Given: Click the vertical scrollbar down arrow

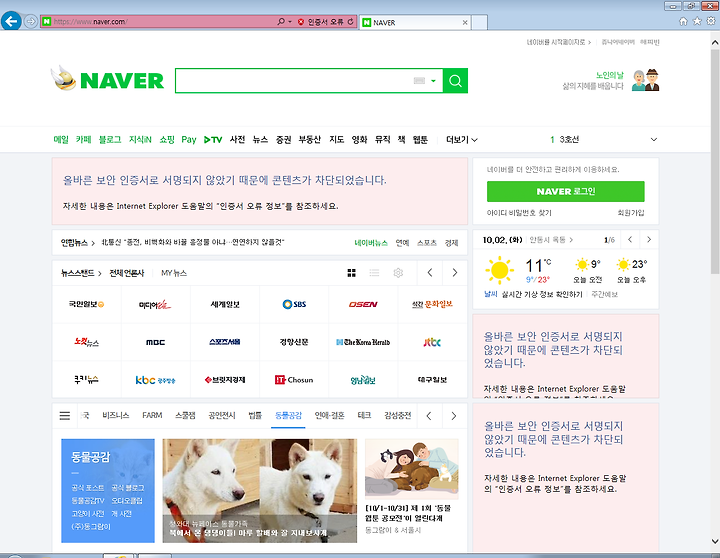Looking at the screenshot, I should click(715, 541).
